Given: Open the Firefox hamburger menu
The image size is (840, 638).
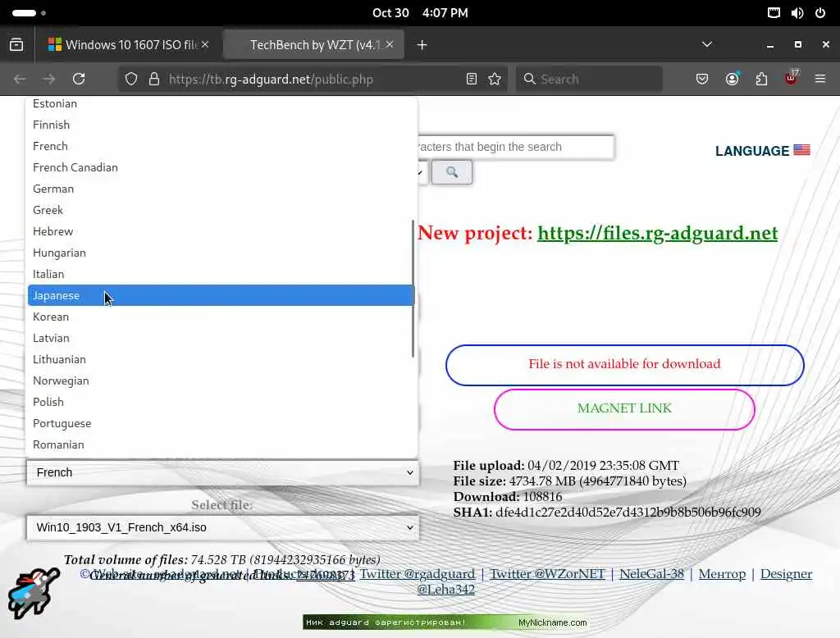Looking at the screenshot, I should [820, 80].
